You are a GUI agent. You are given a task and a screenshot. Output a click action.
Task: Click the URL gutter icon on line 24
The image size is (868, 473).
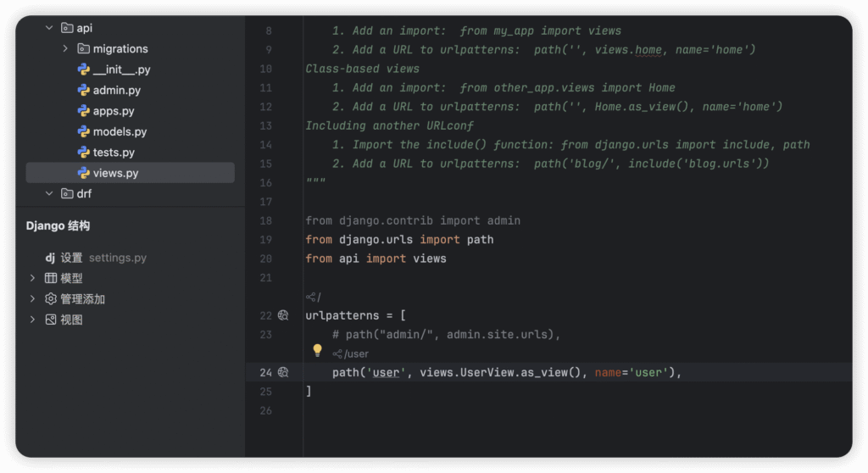pyautogui.click(x=283, y=372)
